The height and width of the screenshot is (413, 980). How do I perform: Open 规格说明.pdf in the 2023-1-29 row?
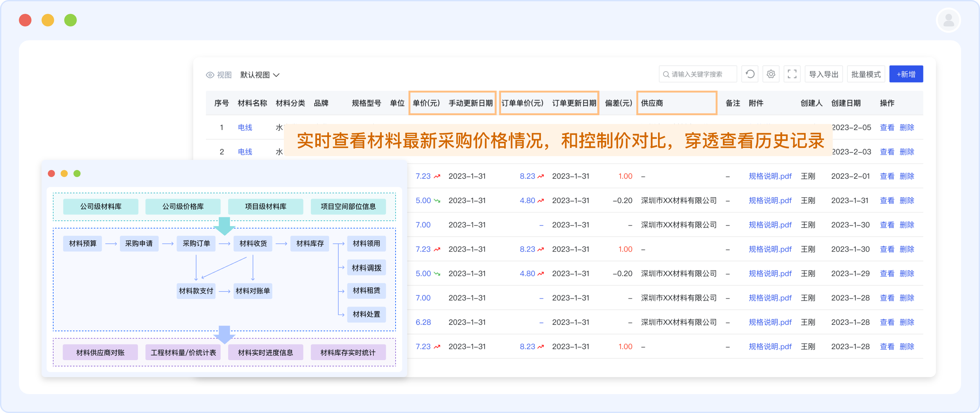pyautogui.click(x=770, y=274)
